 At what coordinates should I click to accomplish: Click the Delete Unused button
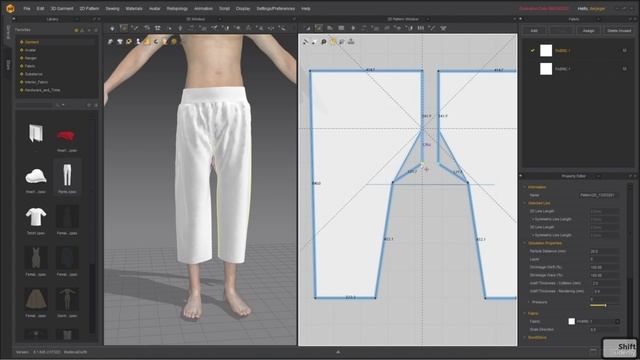click(619, 31)
